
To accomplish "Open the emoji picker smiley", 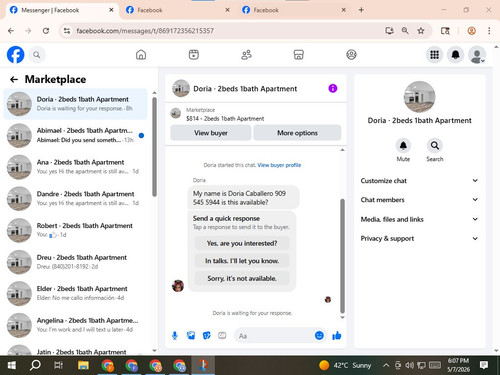I will point(319,336).
